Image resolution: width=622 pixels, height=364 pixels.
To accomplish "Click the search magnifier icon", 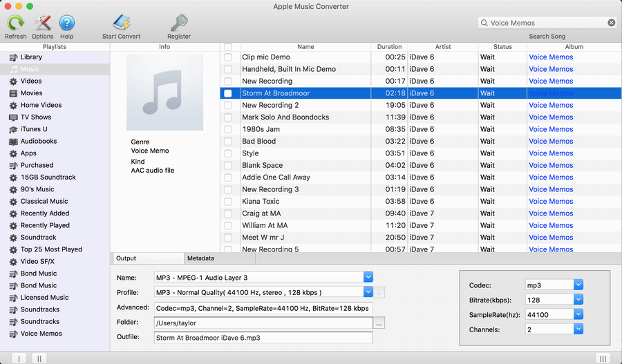I will (x=484, y=23).
